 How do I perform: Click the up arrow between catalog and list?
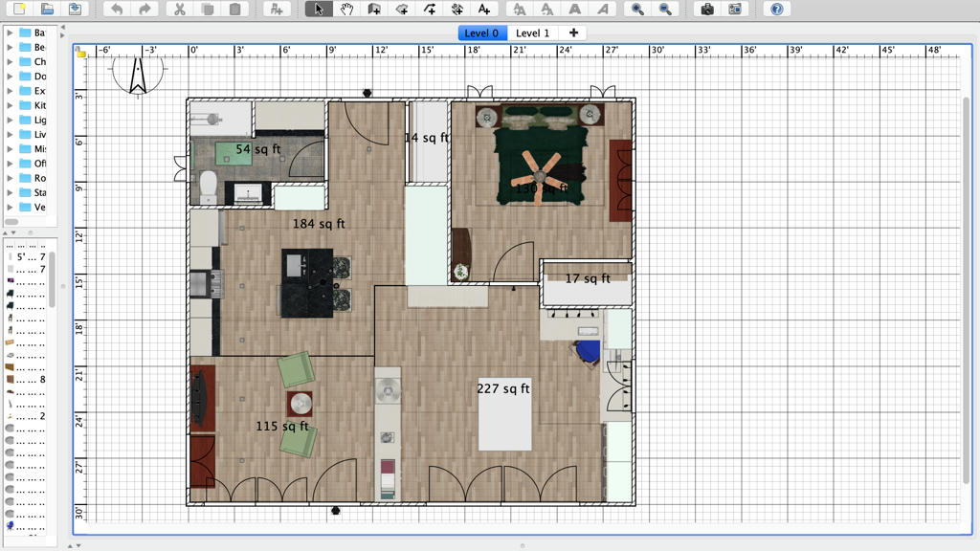6,232
